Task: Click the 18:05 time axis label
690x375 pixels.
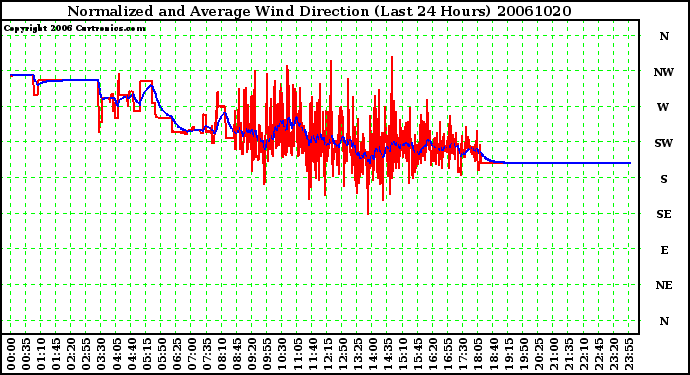Action: click(x=478, y=354)
